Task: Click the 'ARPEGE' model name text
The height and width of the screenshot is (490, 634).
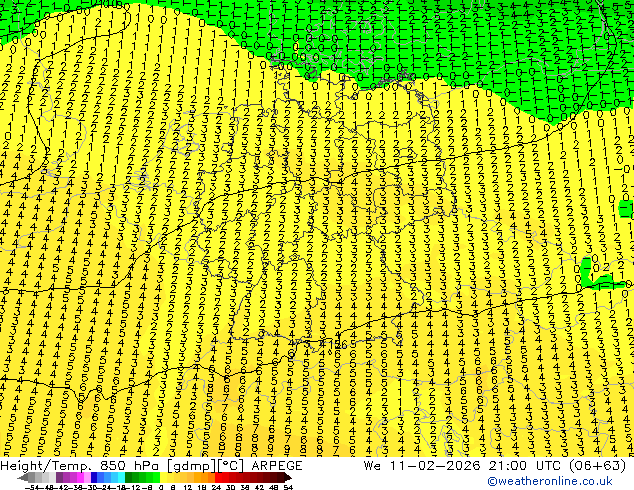Action: (x=277, y=466)
